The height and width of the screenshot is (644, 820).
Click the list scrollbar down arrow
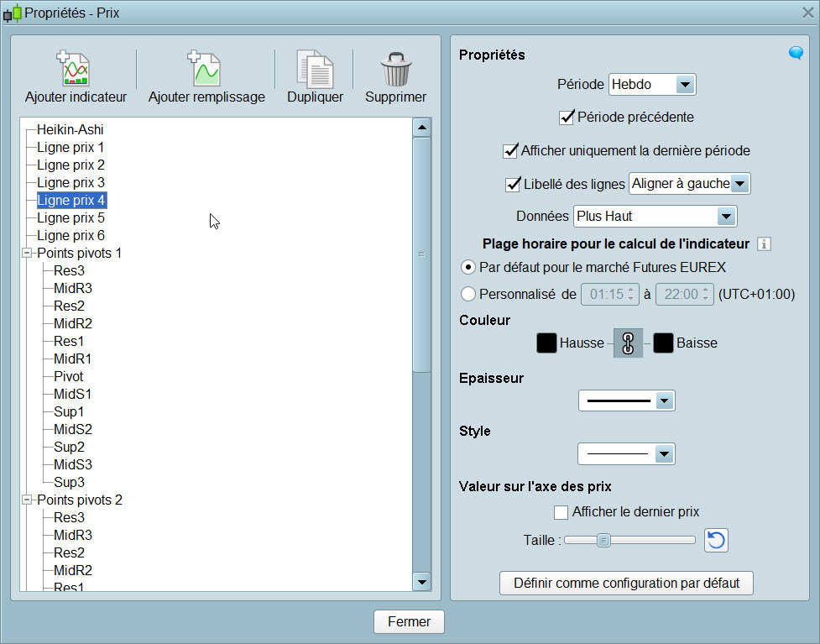[421, 581]
